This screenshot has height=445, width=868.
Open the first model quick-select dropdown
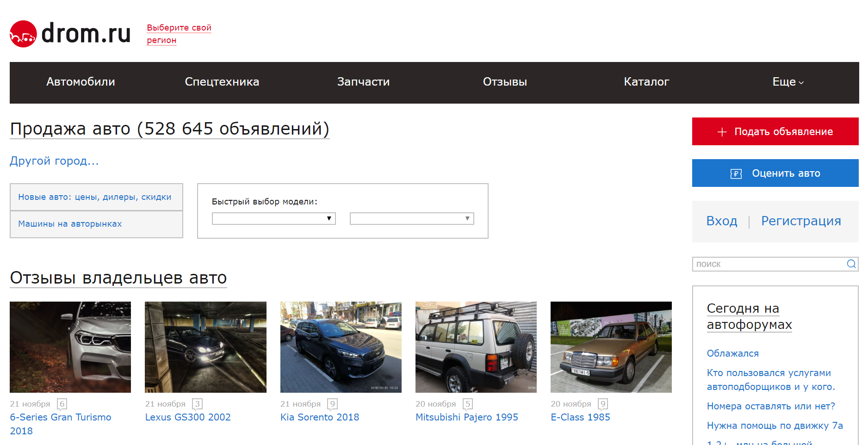point(274,218)
